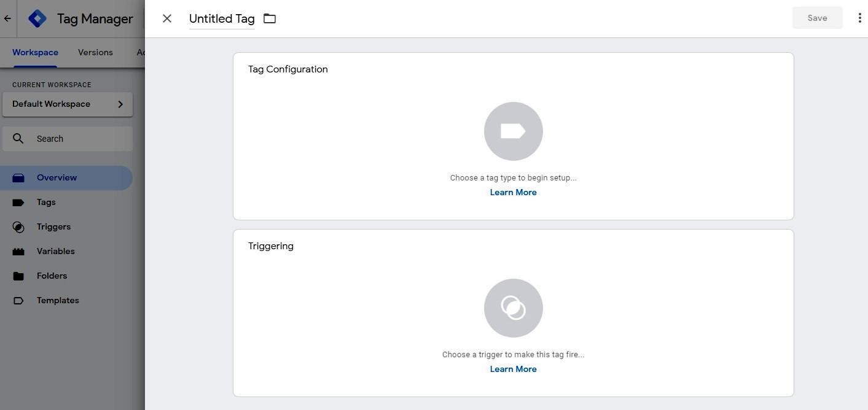868x410 pixels.
Task: Click the Tag Manager diamond logo
Action: [37, 18]
